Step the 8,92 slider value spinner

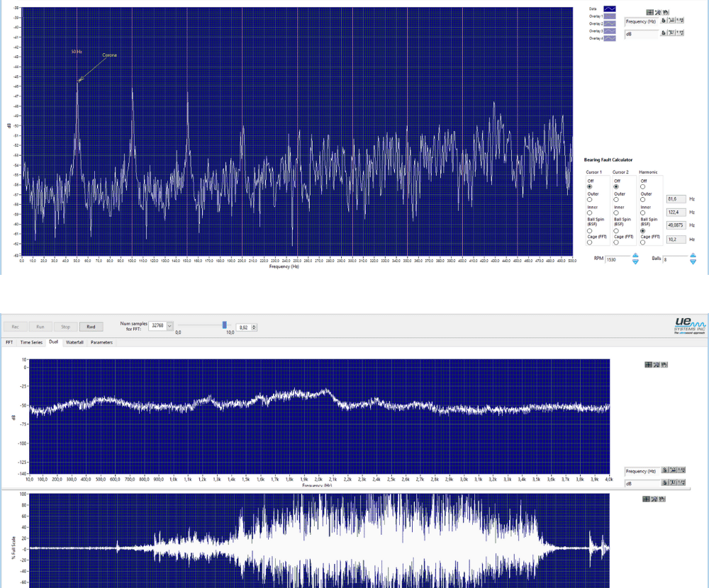(254, 327)
